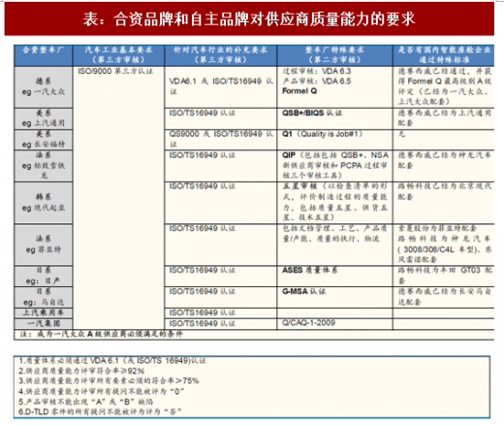Select VDA6.1 或 ISO/TS16949 认证 cell
Viewport: 504px width, 425px height.
tap(221, 86)
